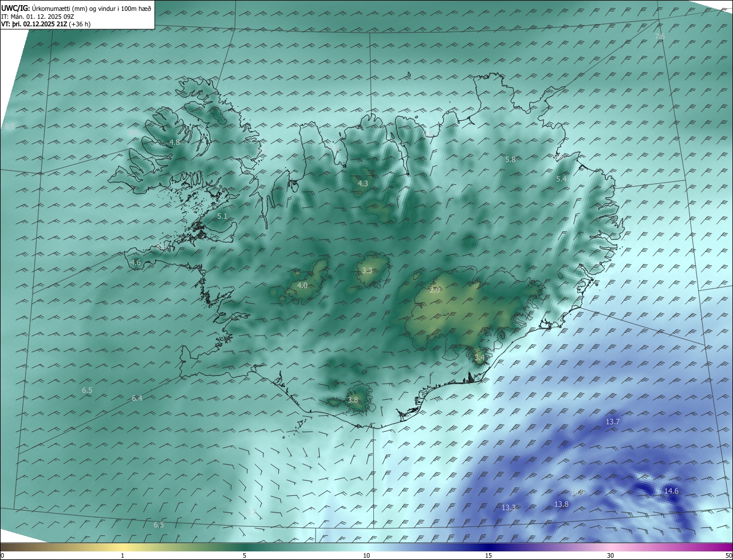Click the colorbar tick labeled 10

coord(366,555)
